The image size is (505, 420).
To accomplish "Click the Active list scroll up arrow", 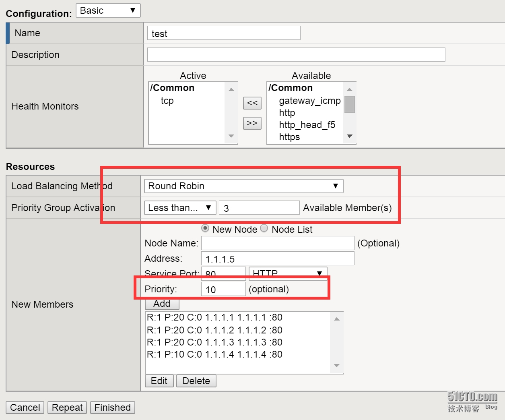I will pos(231,89).
